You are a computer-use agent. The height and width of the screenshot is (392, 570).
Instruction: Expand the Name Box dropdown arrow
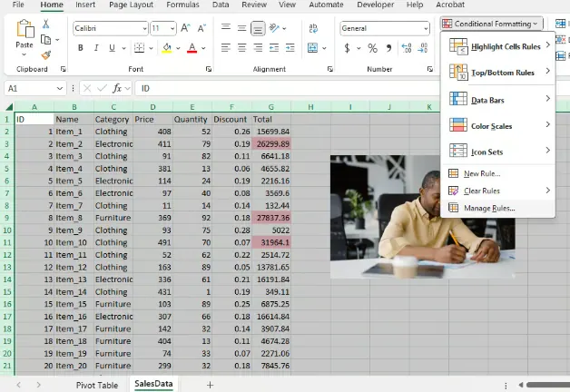point(60,88)
